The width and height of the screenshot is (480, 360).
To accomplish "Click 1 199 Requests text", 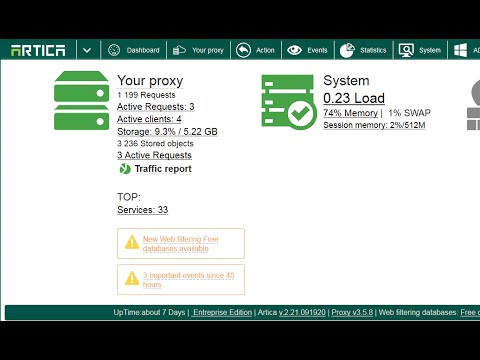I will click(x=146, y=95).
